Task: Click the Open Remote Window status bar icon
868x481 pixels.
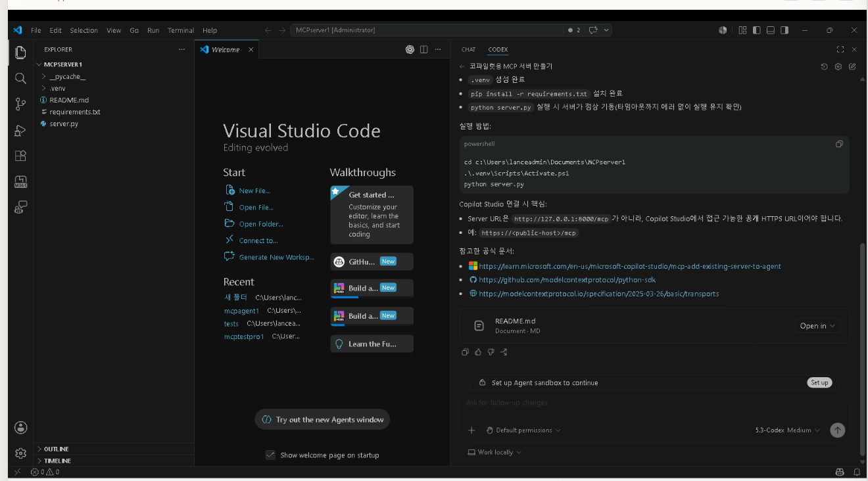Action: point(17,472)
